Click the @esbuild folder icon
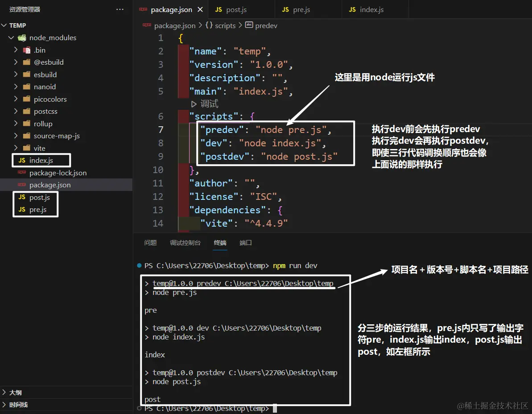This screenshot has height=414, width=532. [26, 62]
